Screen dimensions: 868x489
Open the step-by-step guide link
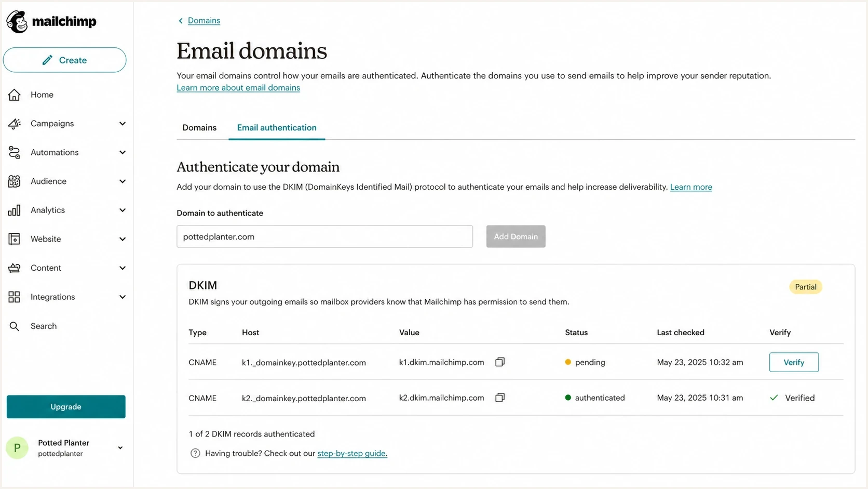pos(352,453)
